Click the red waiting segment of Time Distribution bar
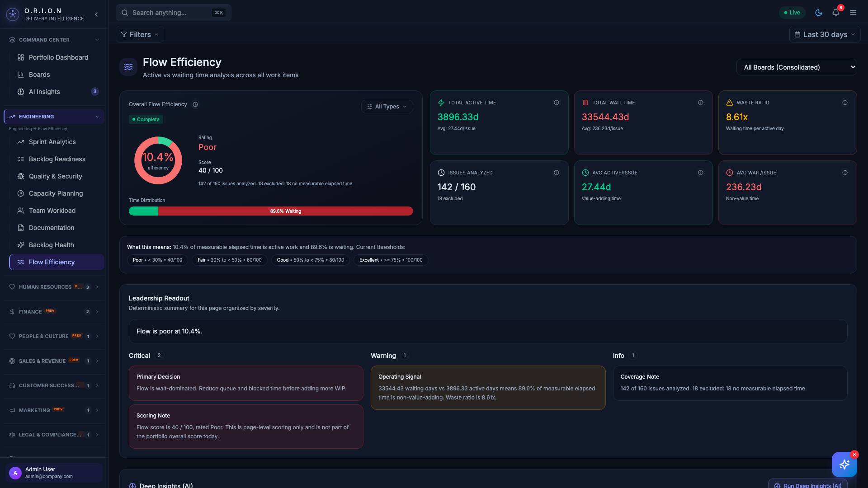 (285, 211)
